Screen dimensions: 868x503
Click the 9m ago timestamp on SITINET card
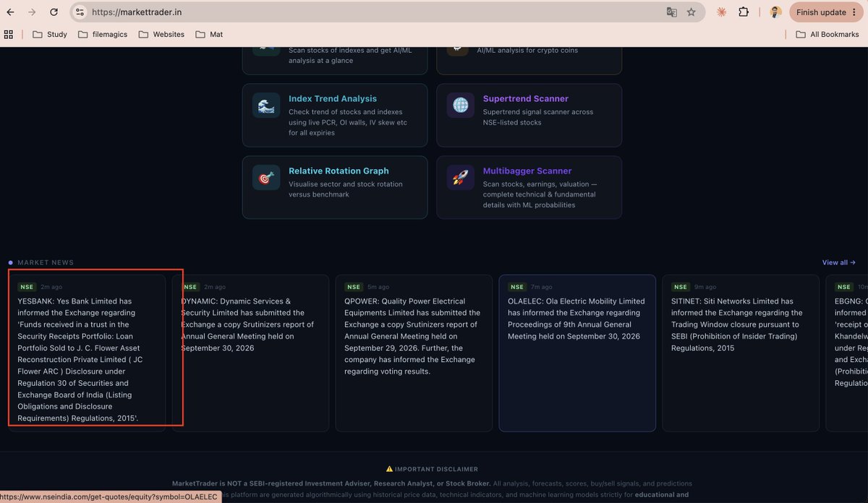705,287
